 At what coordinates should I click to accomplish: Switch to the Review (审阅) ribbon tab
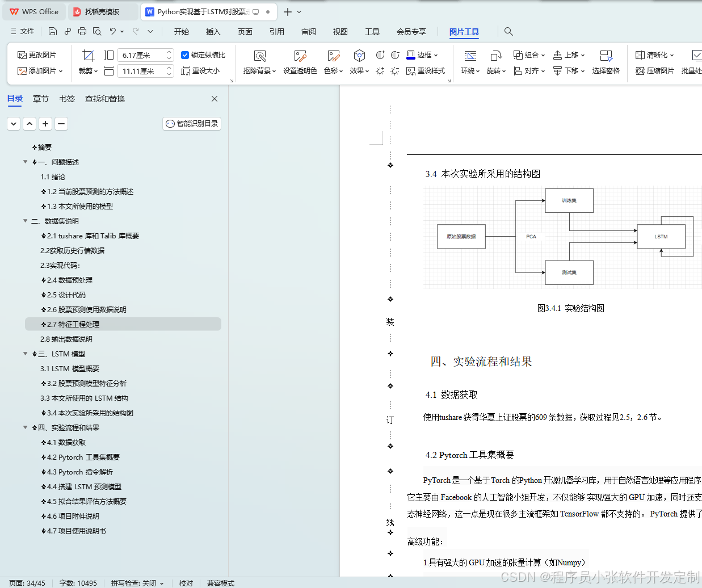309,31
